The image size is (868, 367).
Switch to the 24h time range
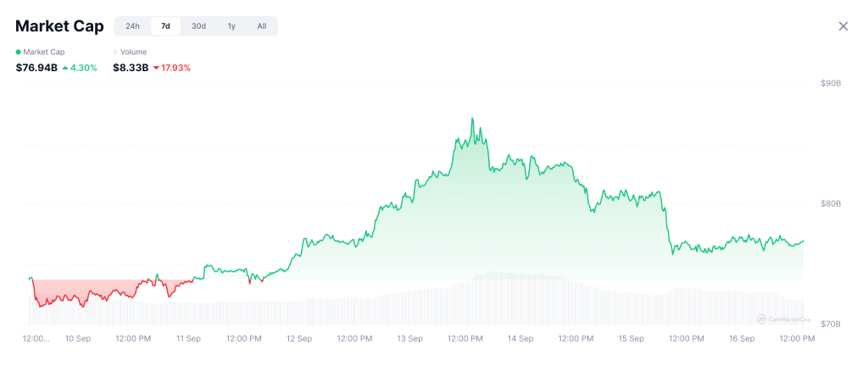pos(133,26)
